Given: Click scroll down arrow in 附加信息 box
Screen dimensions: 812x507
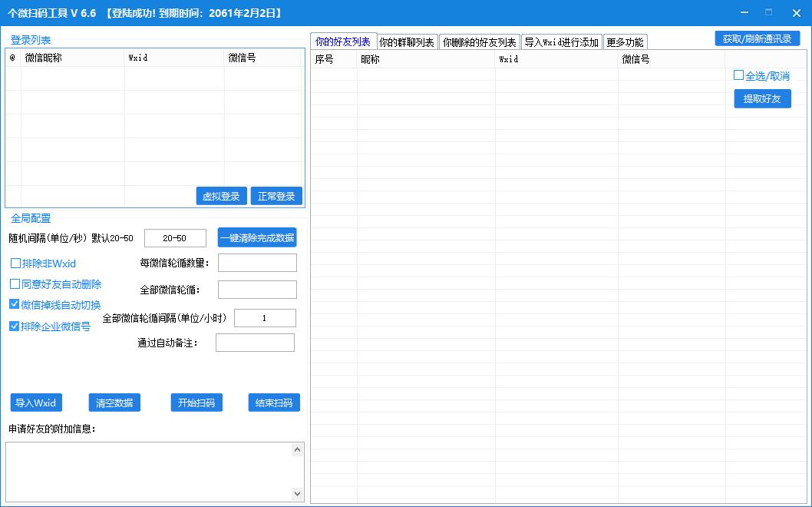Looking at the screenshot, I should pyautogui.click(x=297, y=494).
